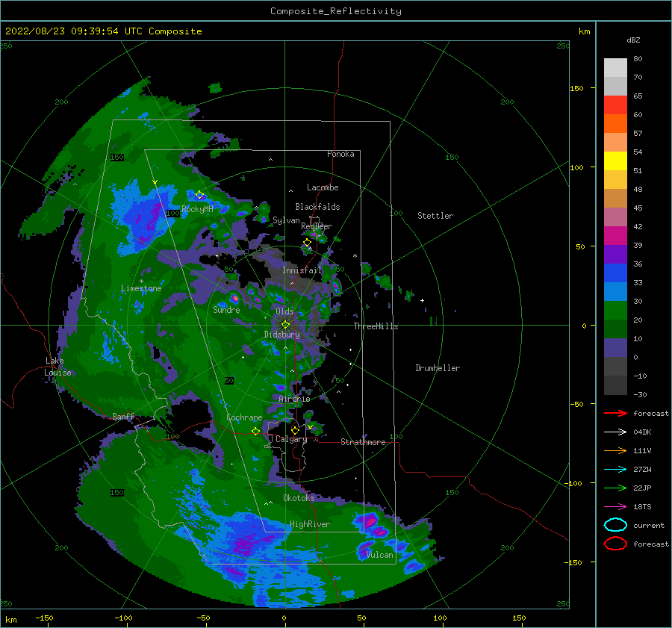Image resolution: width=672 pixels, height=628 pixels.
Task: Click the Stettler city label
Action: 435,216
